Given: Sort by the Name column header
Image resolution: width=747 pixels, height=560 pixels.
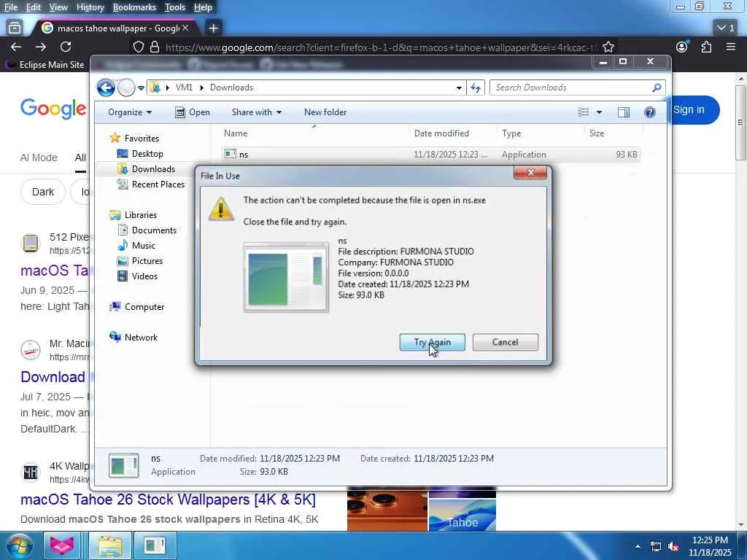Looking at the screenshot, I should click(314, 133).
